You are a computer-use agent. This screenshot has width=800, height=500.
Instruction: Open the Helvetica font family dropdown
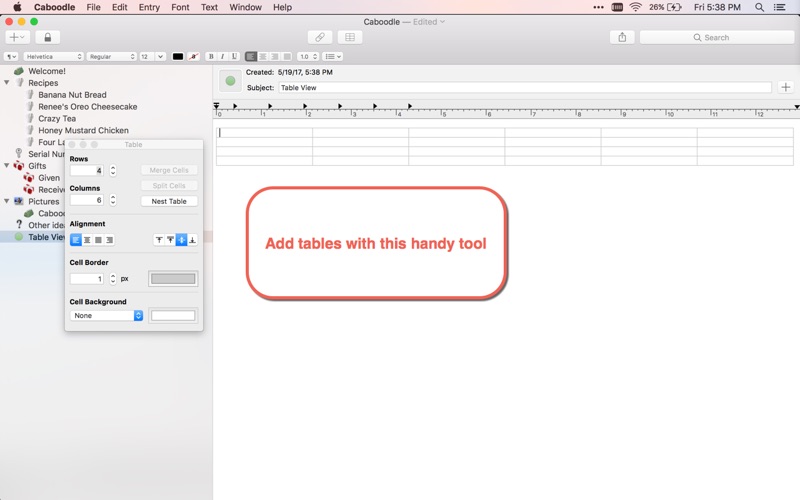click(53, 57)
